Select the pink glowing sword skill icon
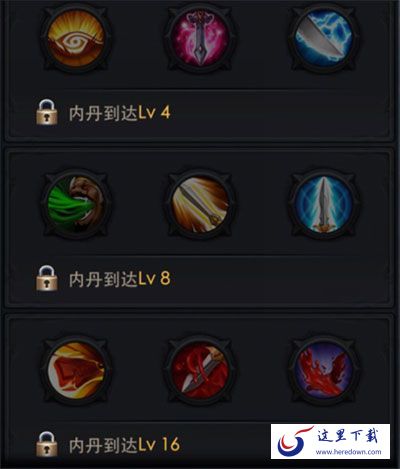Viewport: 400px width, 469px height. [200, 39]
